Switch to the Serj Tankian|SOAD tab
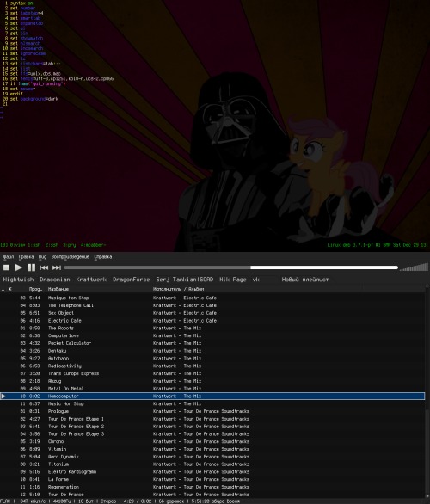Viewport: 430px width, 504px height. (184, 280)
